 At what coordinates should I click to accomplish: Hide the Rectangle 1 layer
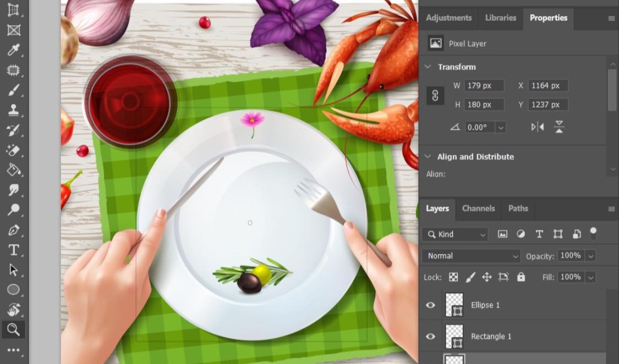[430, 337]
